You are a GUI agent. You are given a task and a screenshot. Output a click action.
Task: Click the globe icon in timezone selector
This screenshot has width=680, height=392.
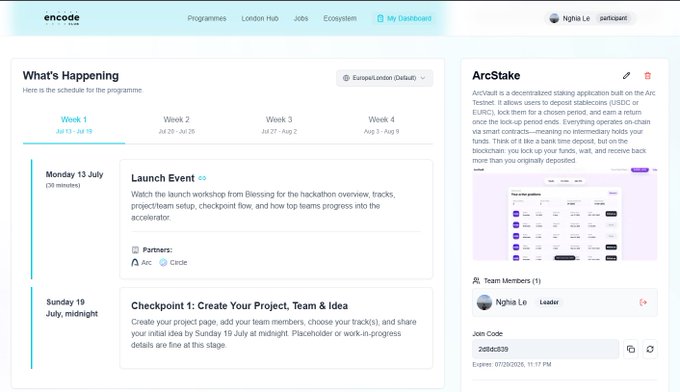(x=346, y=78)
